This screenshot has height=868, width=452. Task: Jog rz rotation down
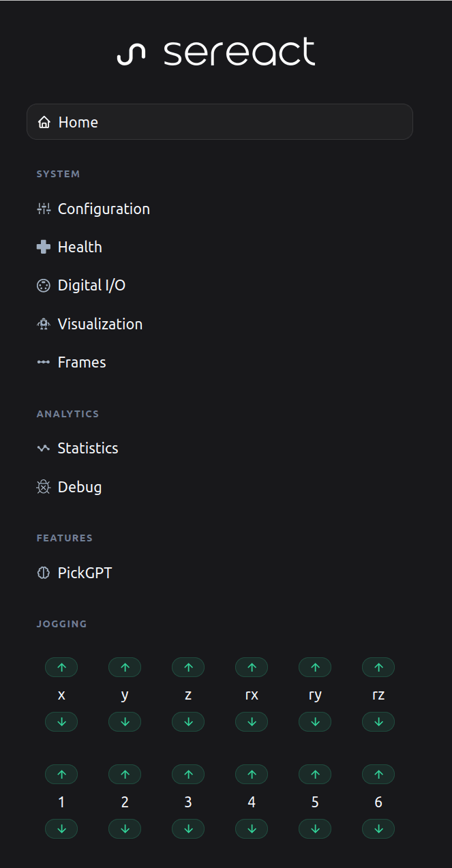pyautogui.click(x=378, y=722)
